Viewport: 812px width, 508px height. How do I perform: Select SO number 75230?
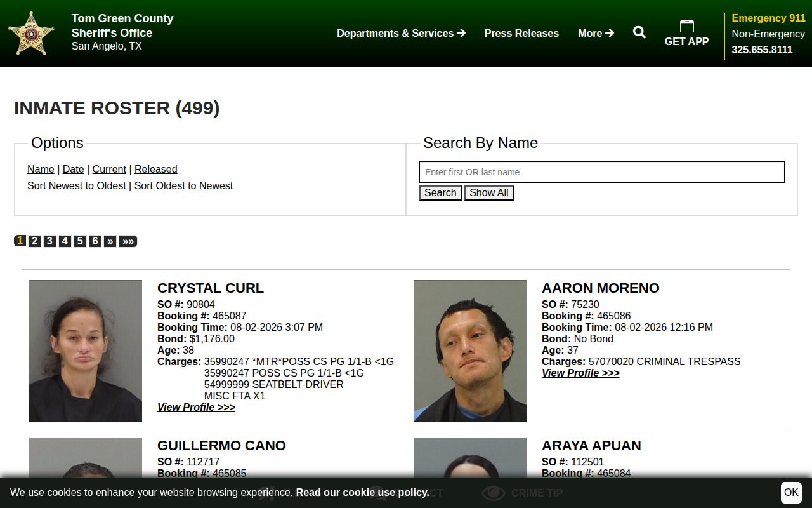coord(585,304)
